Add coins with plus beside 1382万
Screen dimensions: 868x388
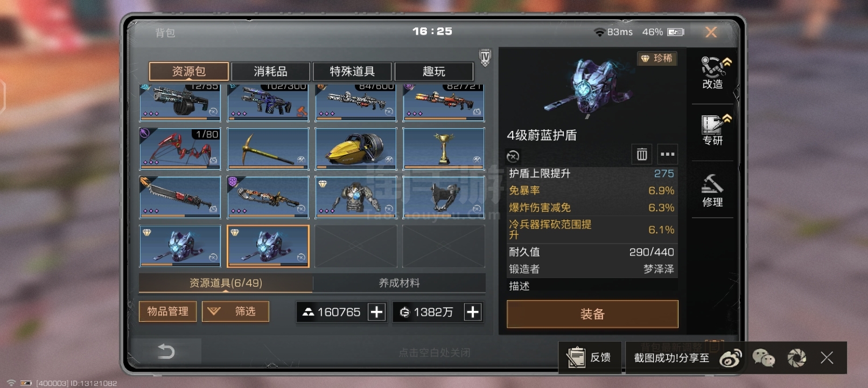click(472, 312)
